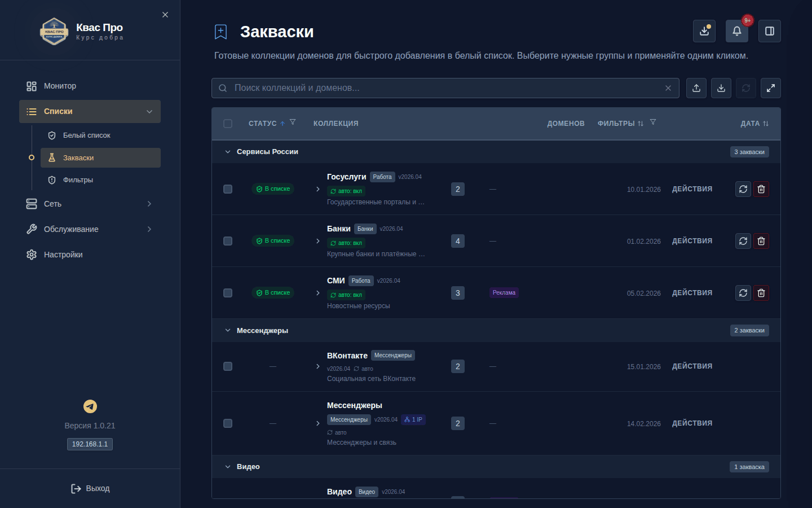Go to the Фильтры submenu item
812x508 pixels.
[100, 180]
